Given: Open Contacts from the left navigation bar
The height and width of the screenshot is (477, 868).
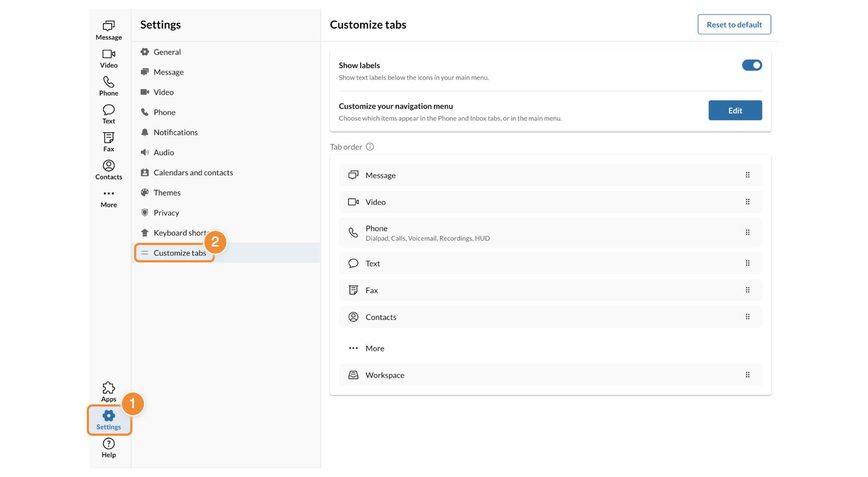Looking at the screenshot, I should [x=108, y=170].
